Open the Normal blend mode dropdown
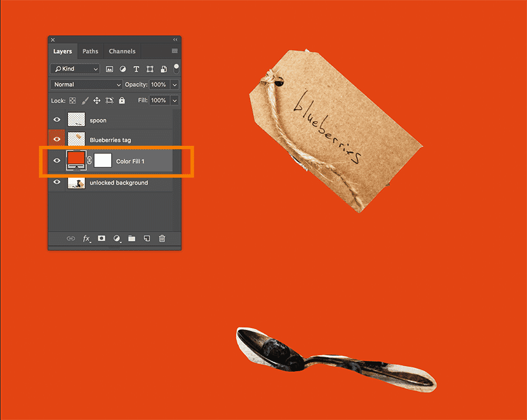Image resolution: width=527 pixels, height=420 pixels. pyautogui.click(x=86, y=84)
